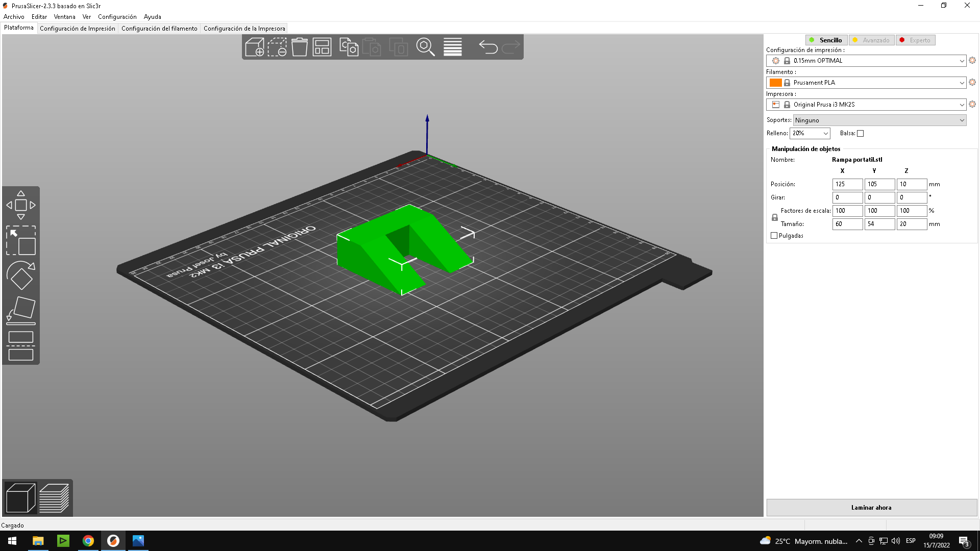
Task: Click the Factores de escala X field
Action: (x=847, y=211)
